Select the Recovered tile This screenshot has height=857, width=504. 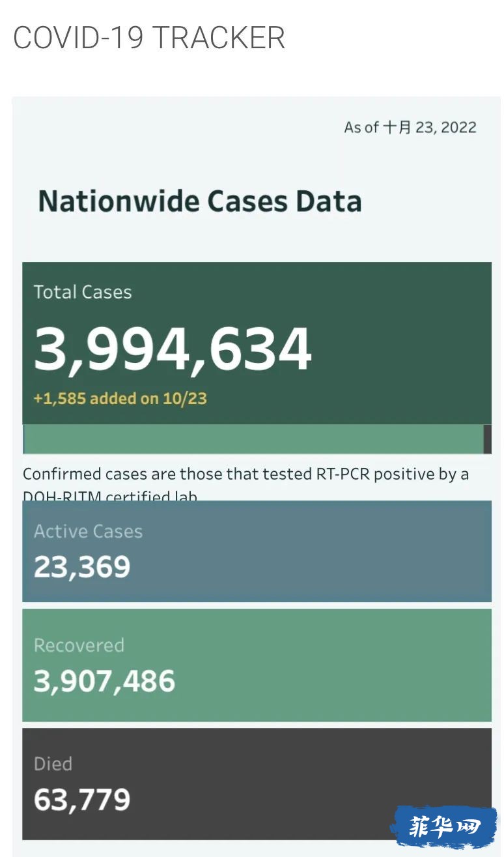click(x=257, y=665)
